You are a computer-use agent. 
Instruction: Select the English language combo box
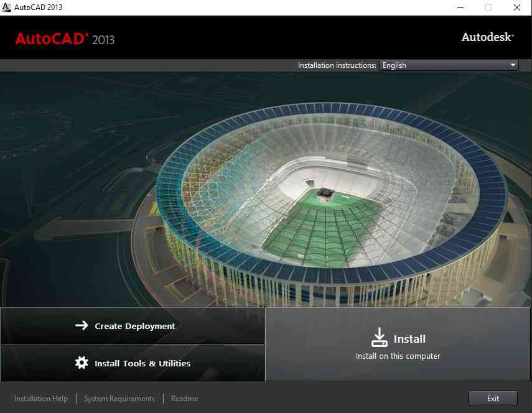pyautogui.click(x=449, y=65)
